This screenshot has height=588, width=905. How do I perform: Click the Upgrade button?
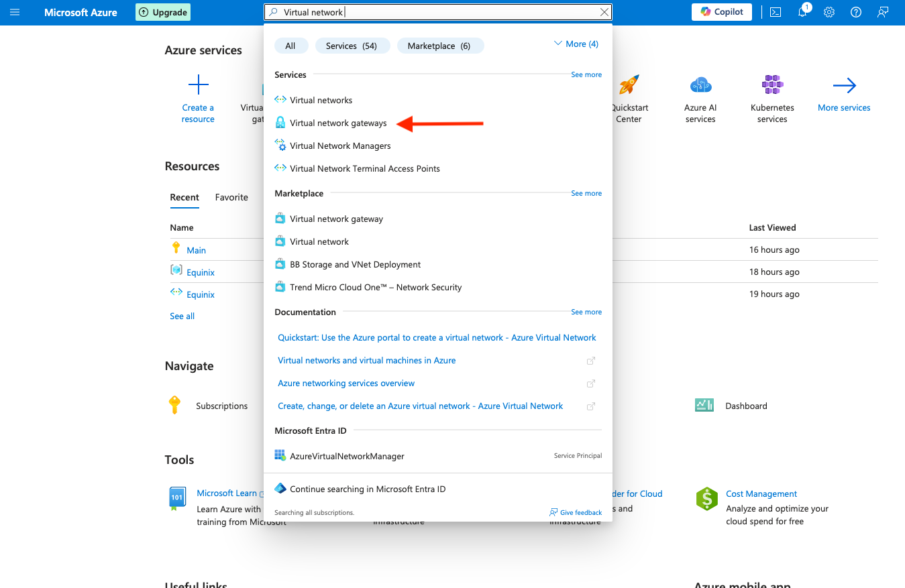coord(163,12)
